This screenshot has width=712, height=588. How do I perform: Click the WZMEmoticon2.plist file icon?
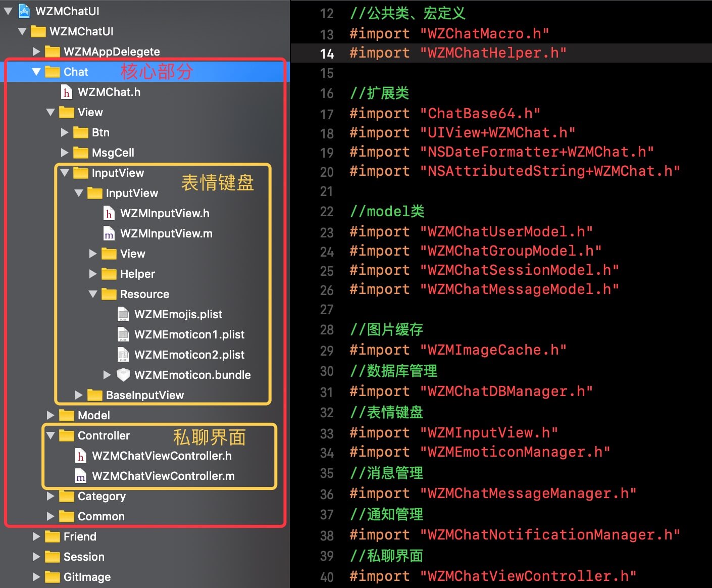click(x=123, y=355)
